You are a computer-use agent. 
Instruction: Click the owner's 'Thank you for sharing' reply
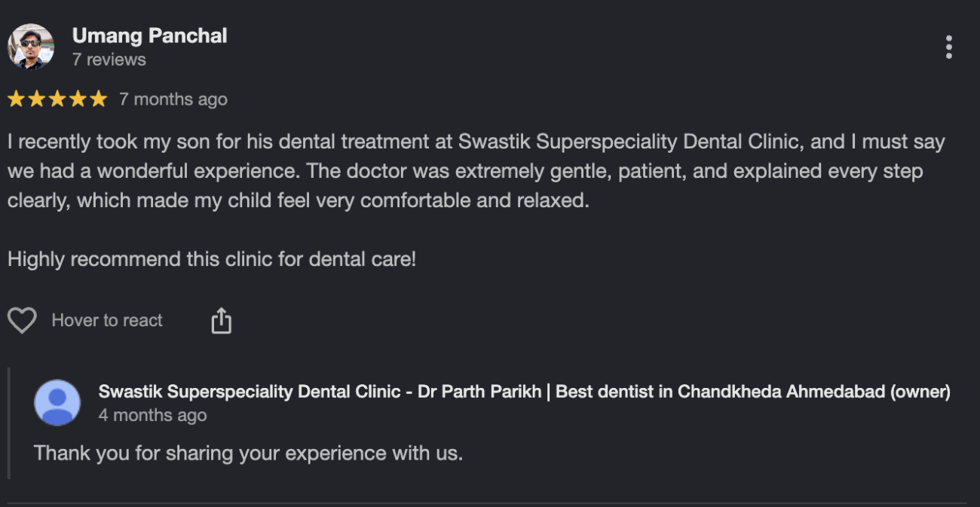coord(248,454)
